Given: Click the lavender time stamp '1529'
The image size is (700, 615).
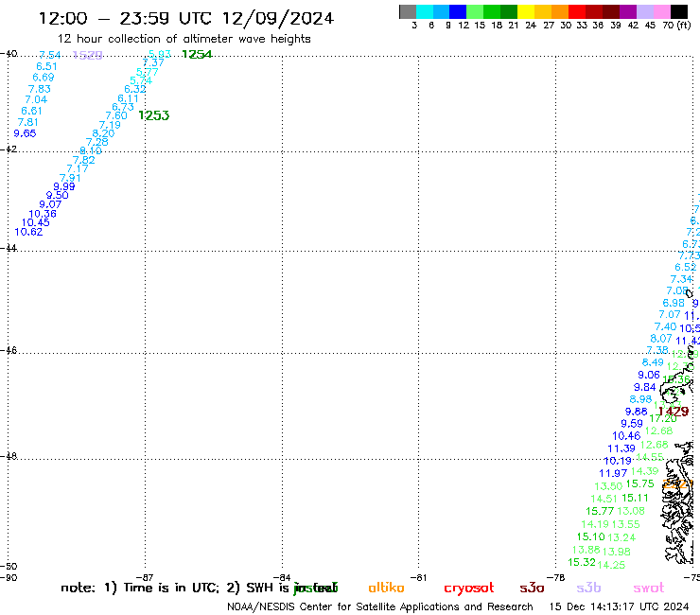Looking at the screenshot, I should pyautogui.click(x=87, y=55).
